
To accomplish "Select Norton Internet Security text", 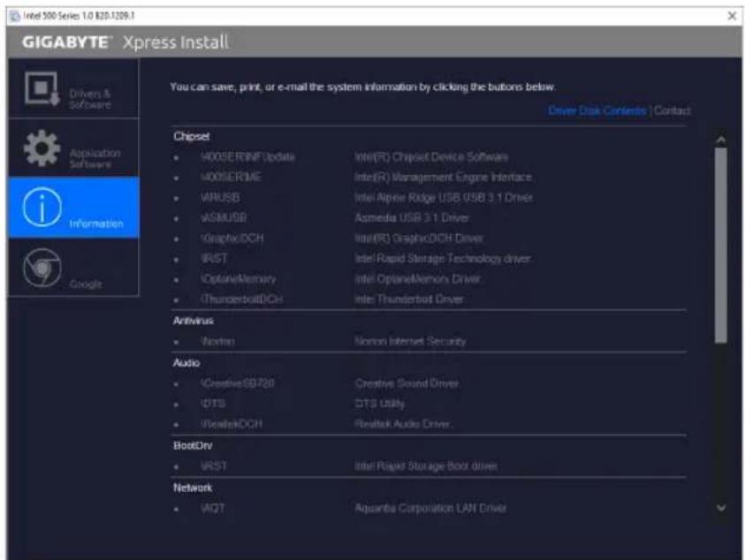I will 411,342.
